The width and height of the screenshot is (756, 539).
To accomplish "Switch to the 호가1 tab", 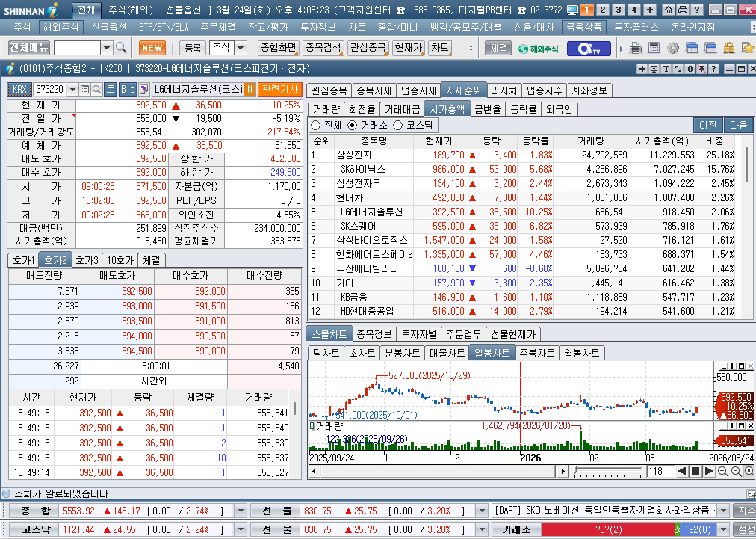I will (23, 260).
